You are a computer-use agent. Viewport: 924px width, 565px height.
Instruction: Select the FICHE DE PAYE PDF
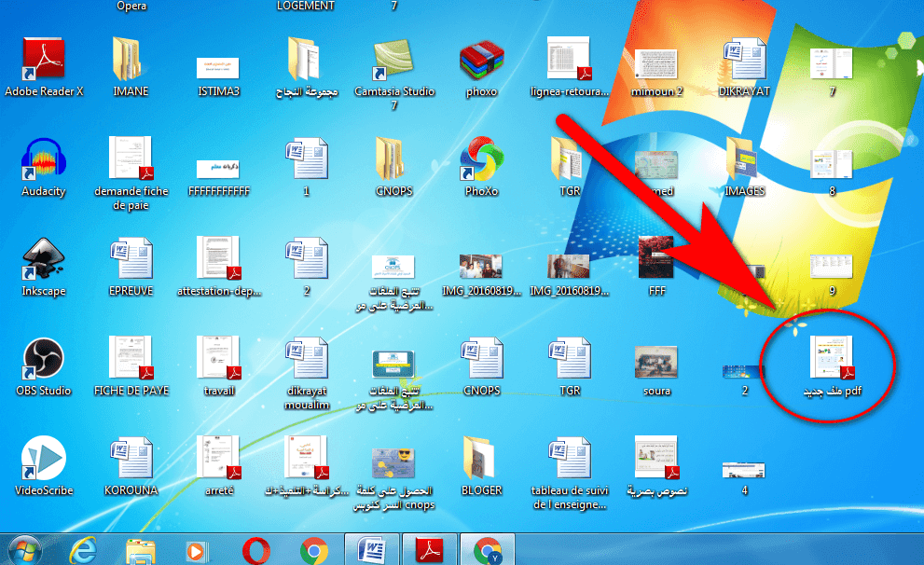131,358
